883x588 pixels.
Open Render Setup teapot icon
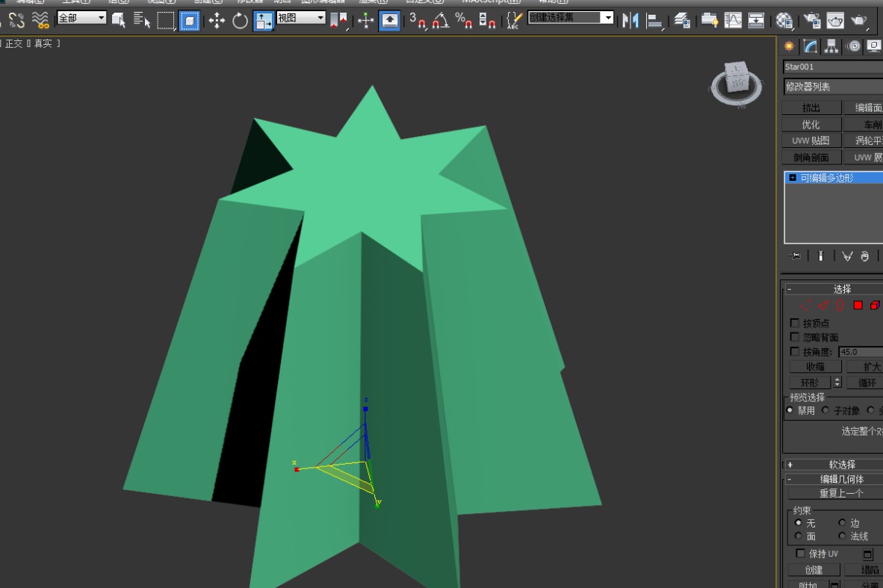(811, 21)
